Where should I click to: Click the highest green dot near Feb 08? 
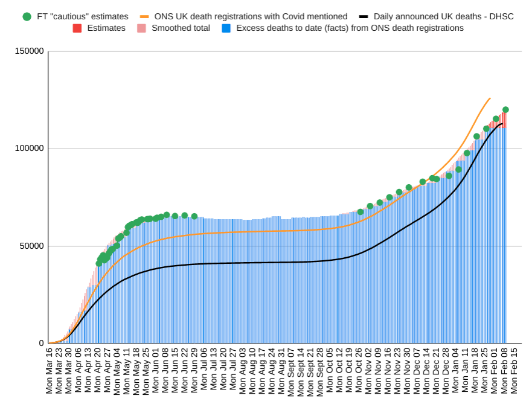point(505,109)
